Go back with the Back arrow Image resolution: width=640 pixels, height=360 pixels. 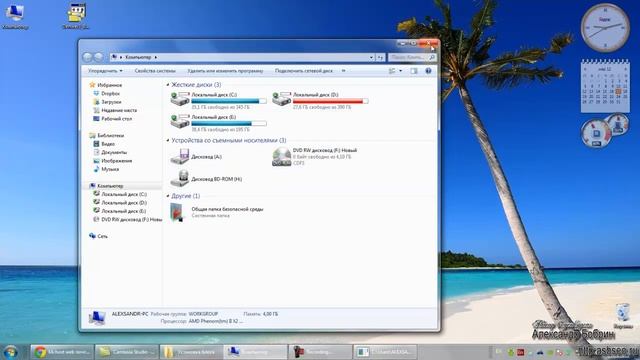(x=87, y=57)
